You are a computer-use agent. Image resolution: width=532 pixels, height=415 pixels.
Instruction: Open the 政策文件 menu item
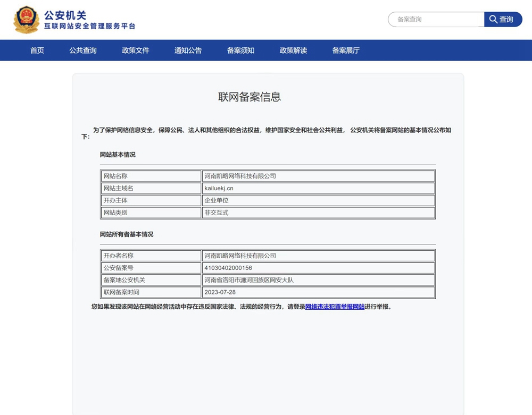(x=135, y=50)
